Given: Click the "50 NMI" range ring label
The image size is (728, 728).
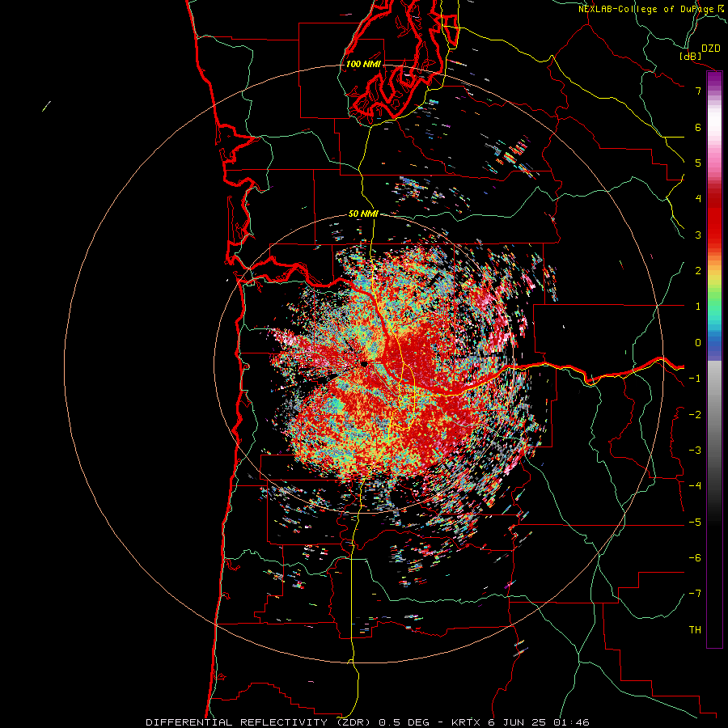Looking at the screenshot, I should (363, 214).
